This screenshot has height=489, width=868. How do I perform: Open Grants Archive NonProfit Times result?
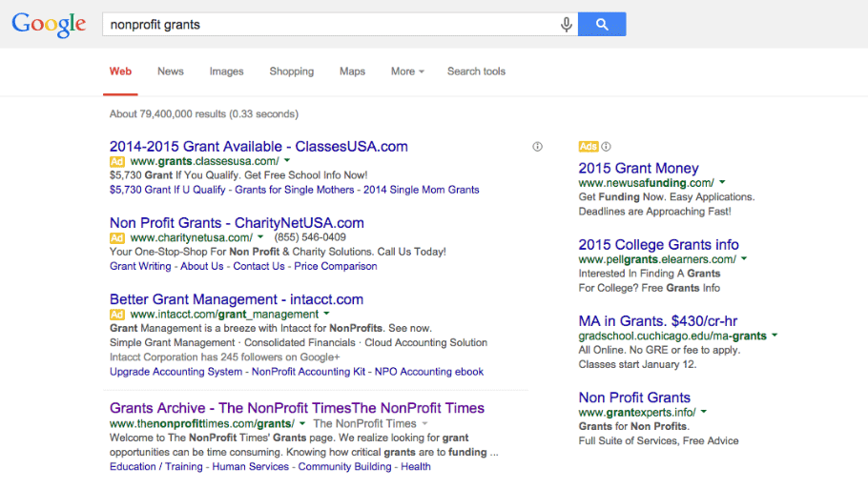click(297, 408)
